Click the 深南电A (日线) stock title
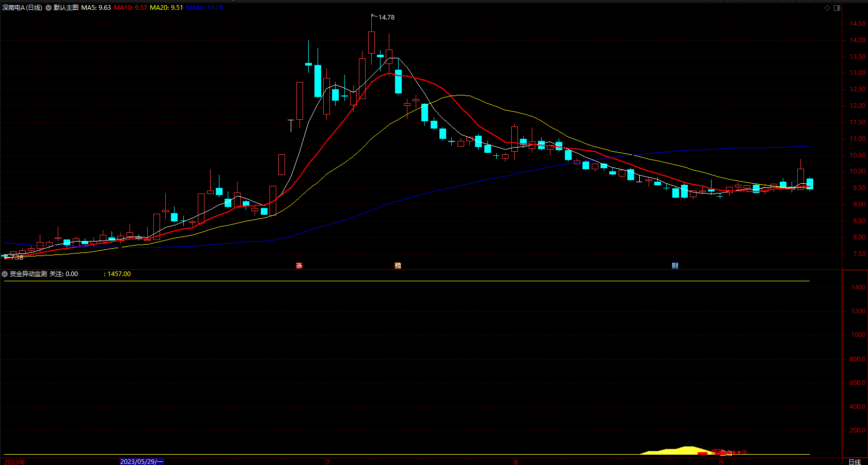Viewport: 868px width, 465px height. point(22,8)
